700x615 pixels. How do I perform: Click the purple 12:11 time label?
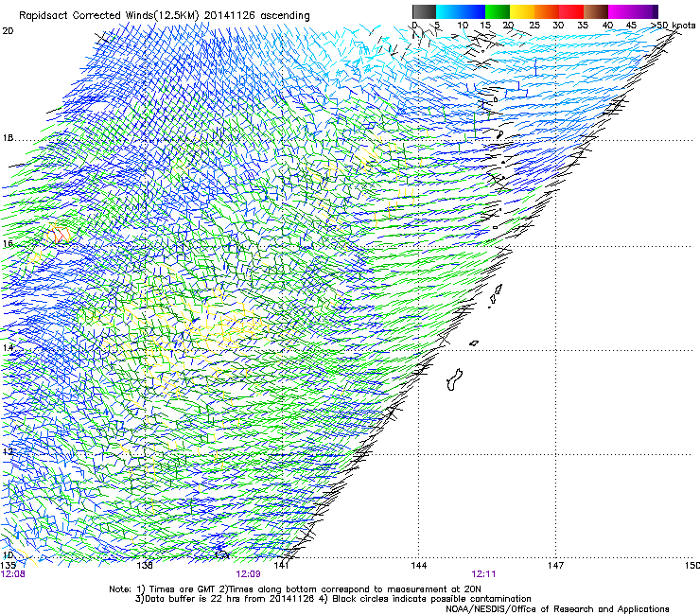483,574
